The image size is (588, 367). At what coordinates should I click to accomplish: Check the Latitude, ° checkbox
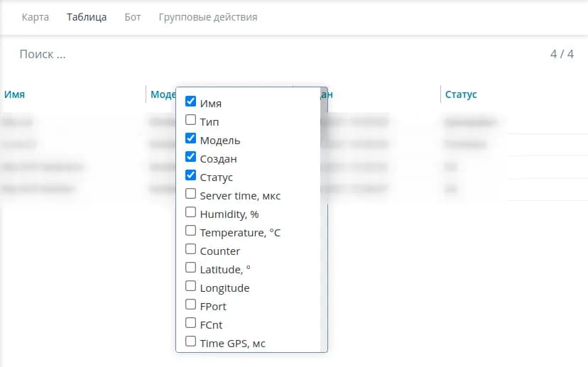click(190, 268)
